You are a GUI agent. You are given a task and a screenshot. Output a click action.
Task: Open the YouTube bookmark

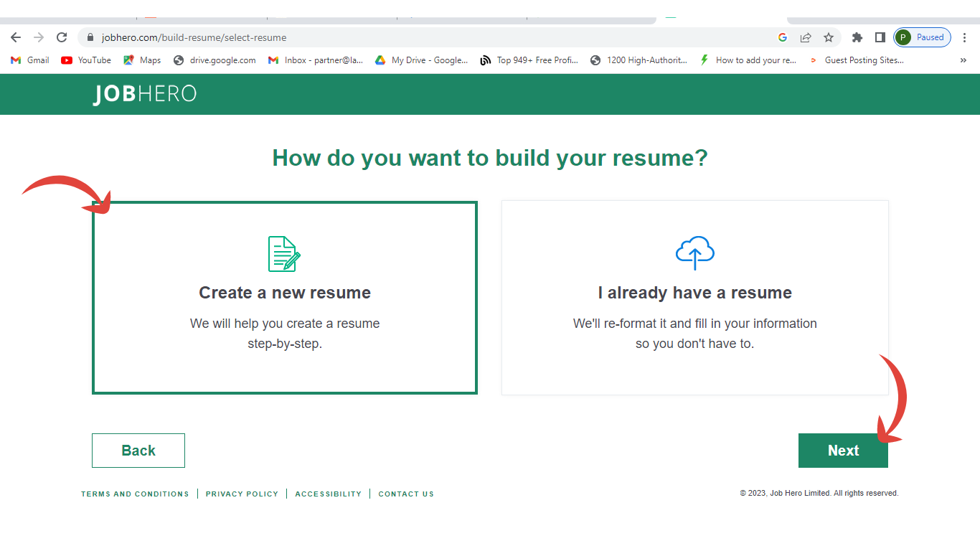coord(87,60)
